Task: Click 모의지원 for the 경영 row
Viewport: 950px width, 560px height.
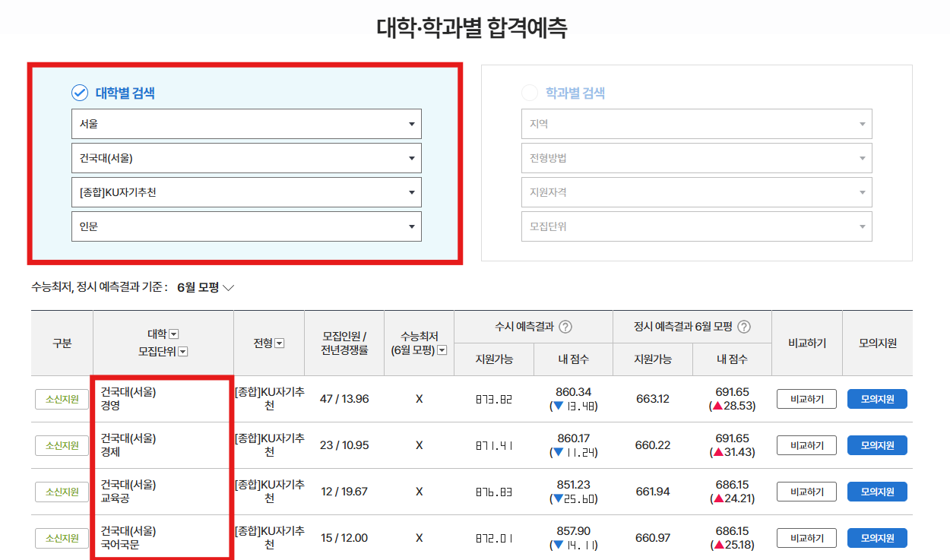Action: (x=877, y=399)
